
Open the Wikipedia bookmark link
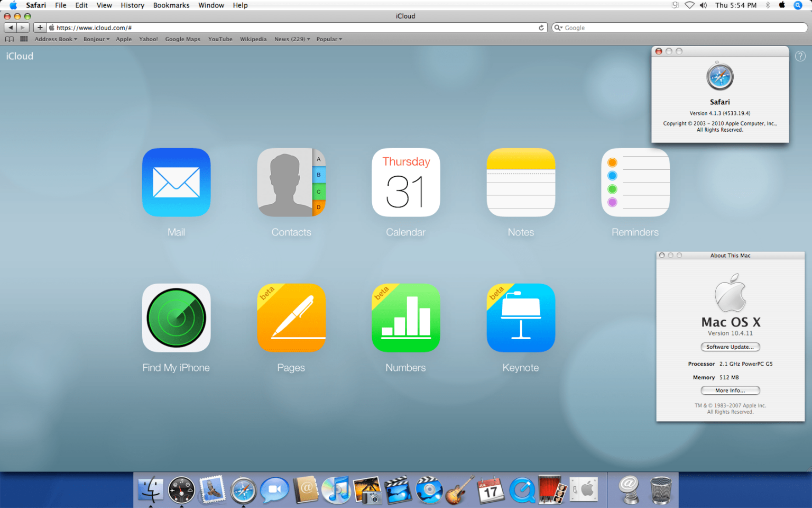pos(253,39)
